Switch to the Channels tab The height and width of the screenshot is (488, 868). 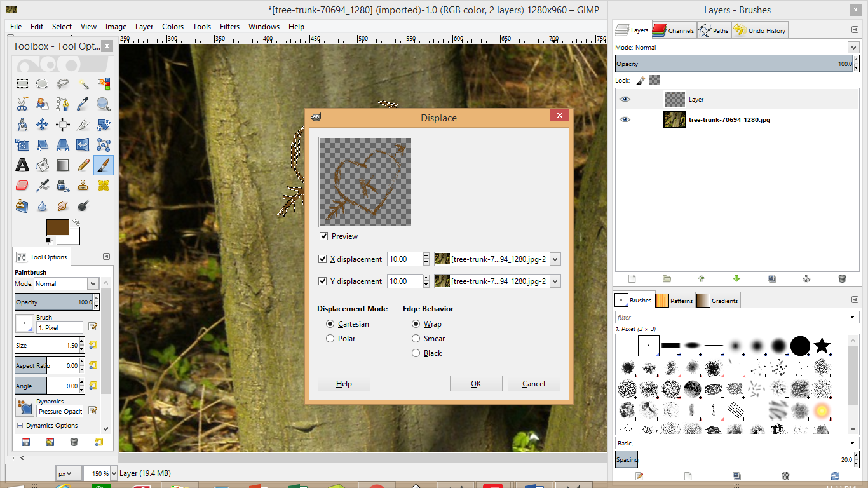(x=674, y=29)
